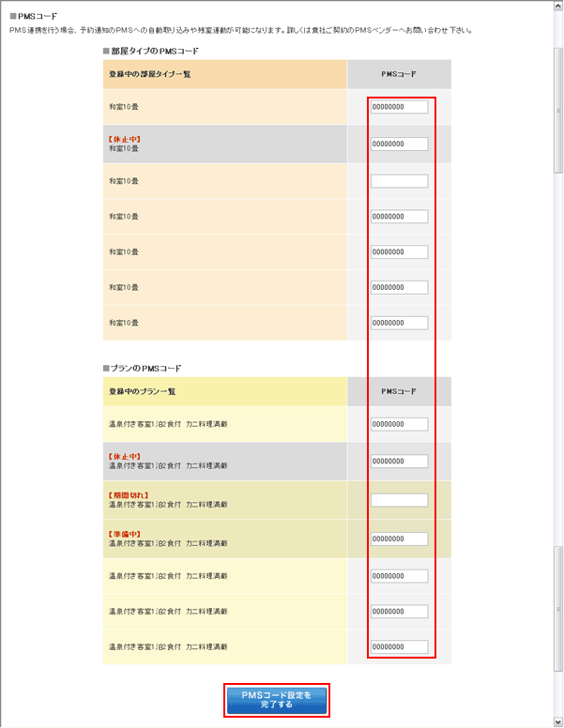Click the last plan's PMS code field
564x728 pixels.
point(399,647)
